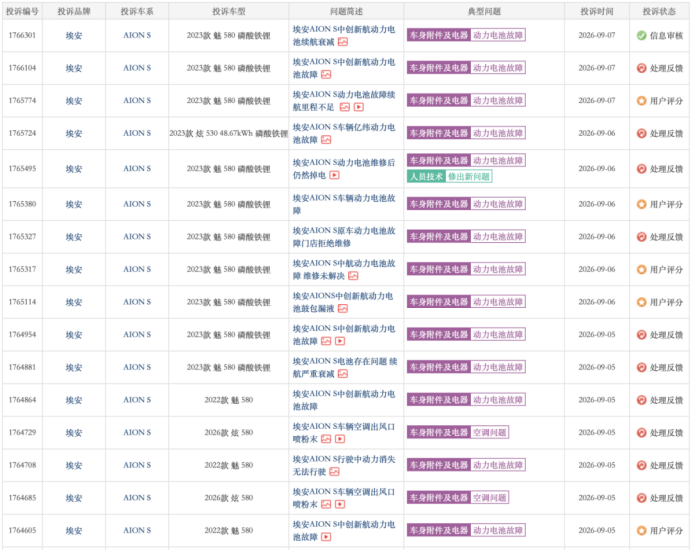The width and height of the screenshot is (692, 550).
Task: Click image icon in complaint 1764708 row
Action: (x=335, y=472)
